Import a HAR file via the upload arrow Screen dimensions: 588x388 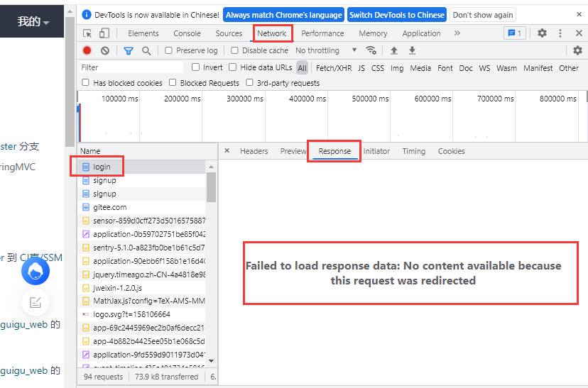393,50
